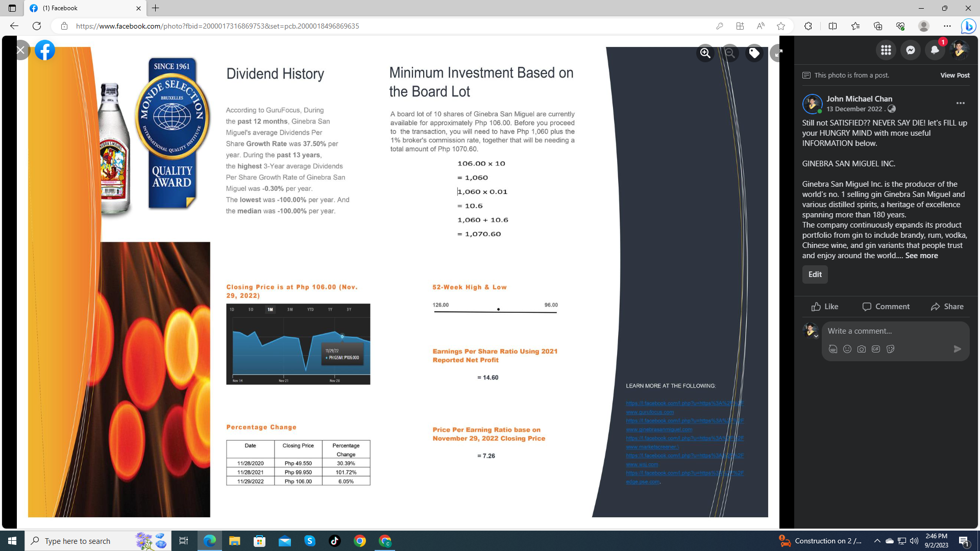Like the post

[x=825, y=307]
